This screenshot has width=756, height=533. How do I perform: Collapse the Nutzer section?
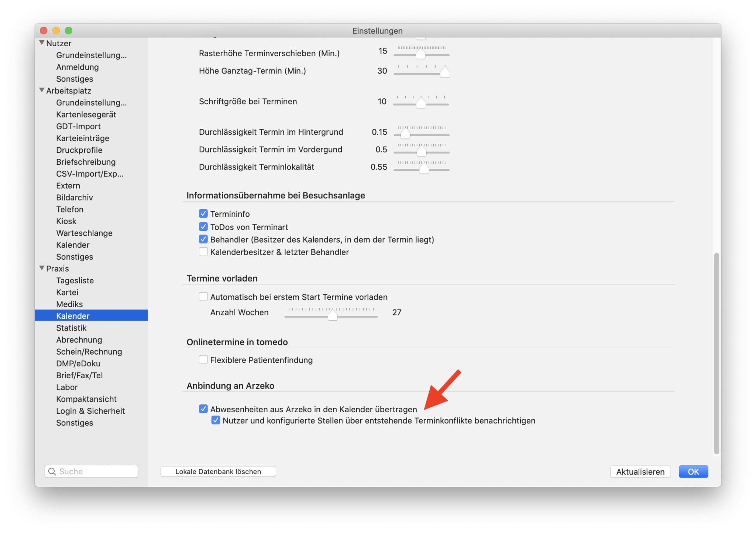[42, 43]
